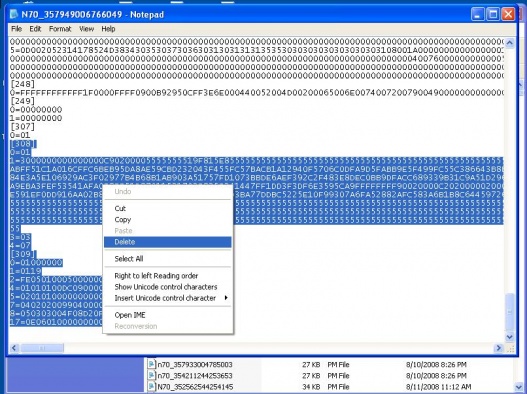Select file n70_354211244253653 in Explorer window
The width and height of the screenshot is (527, 394).
tap(195, 376)
